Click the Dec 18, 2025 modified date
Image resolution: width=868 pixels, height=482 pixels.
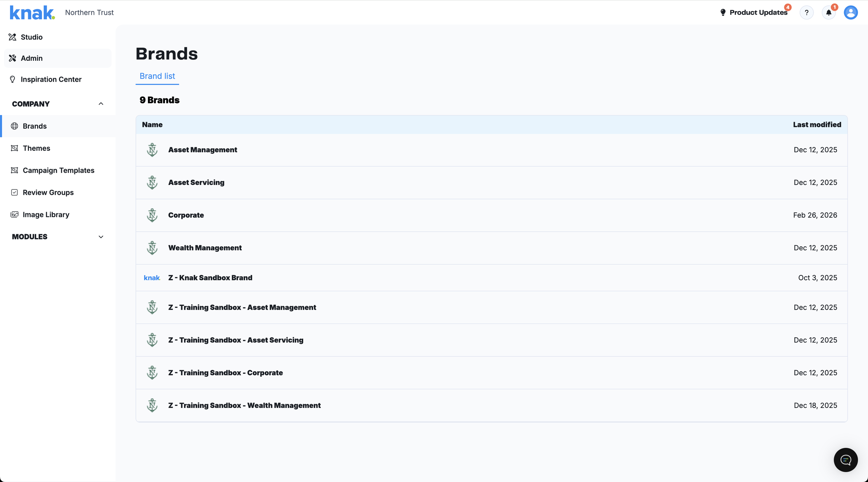tap(815, 405)
